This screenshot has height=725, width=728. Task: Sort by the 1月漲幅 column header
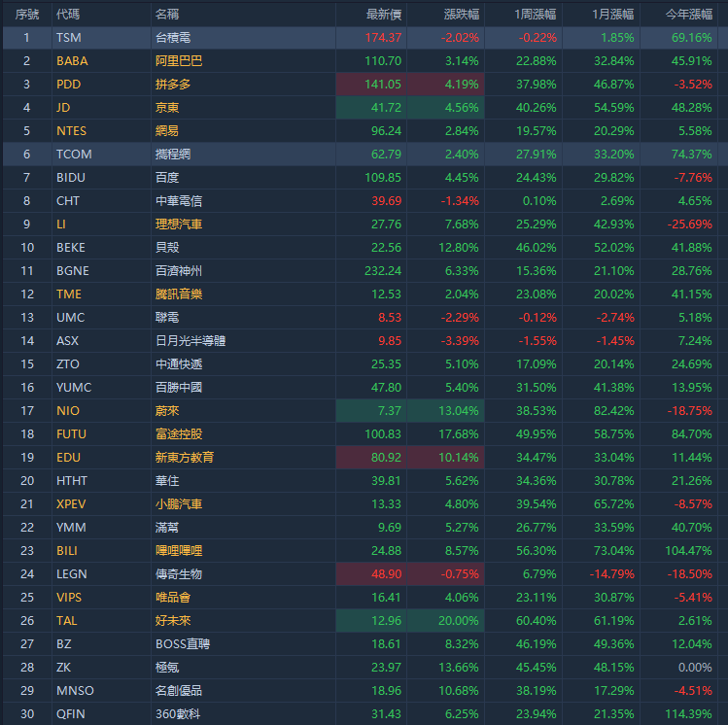(613, 15)
